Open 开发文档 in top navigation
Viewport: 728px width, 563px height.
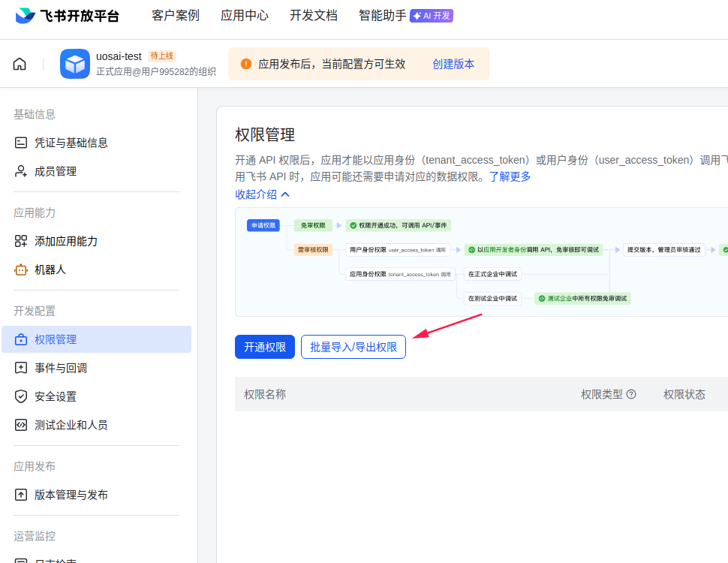tap(314, 16)
